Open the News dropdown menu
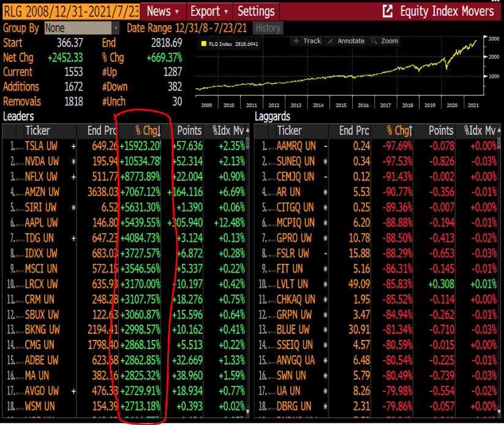504x425 pixels. [x=163, y=11]
